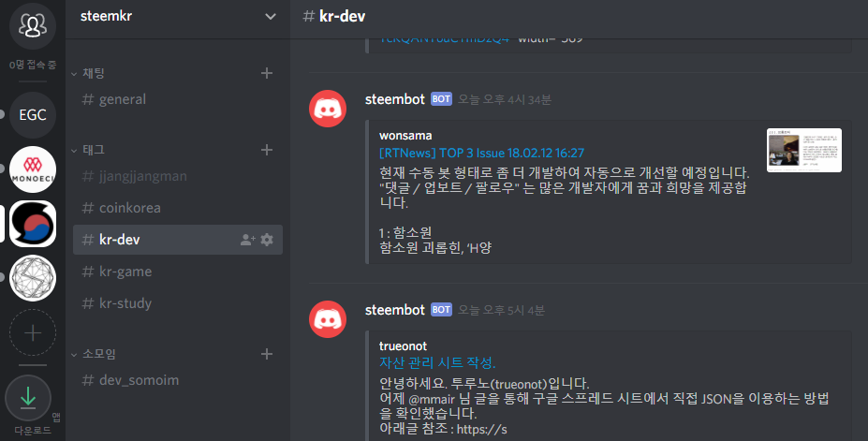View the wonsama post thumbnail image
The width and height of the screenshot is (868, 441).
803,151
